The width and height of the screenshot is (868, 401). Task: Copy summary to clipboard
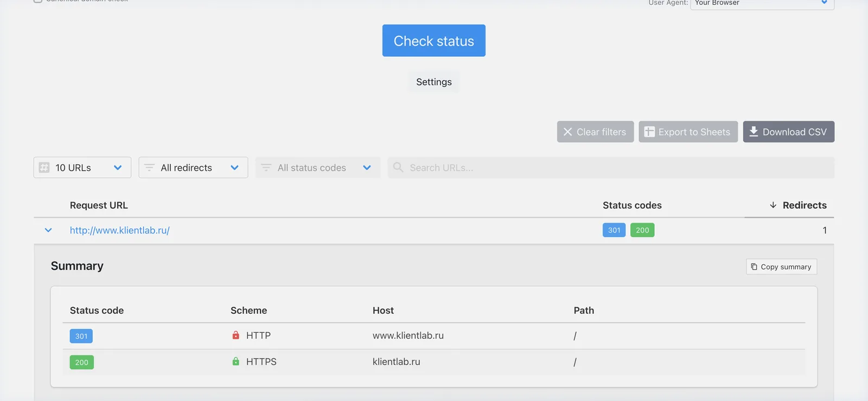781,267
